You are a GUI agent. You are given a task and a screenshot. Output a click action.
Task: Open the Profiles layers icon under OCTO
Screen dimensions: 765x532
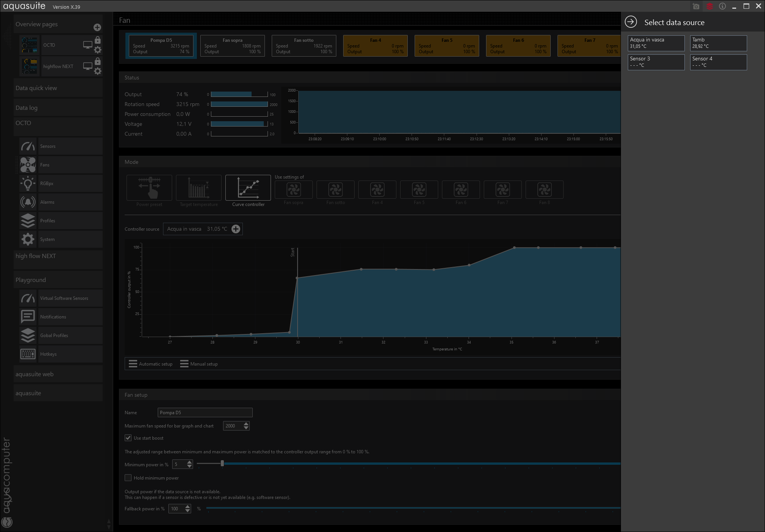(28, 221)
